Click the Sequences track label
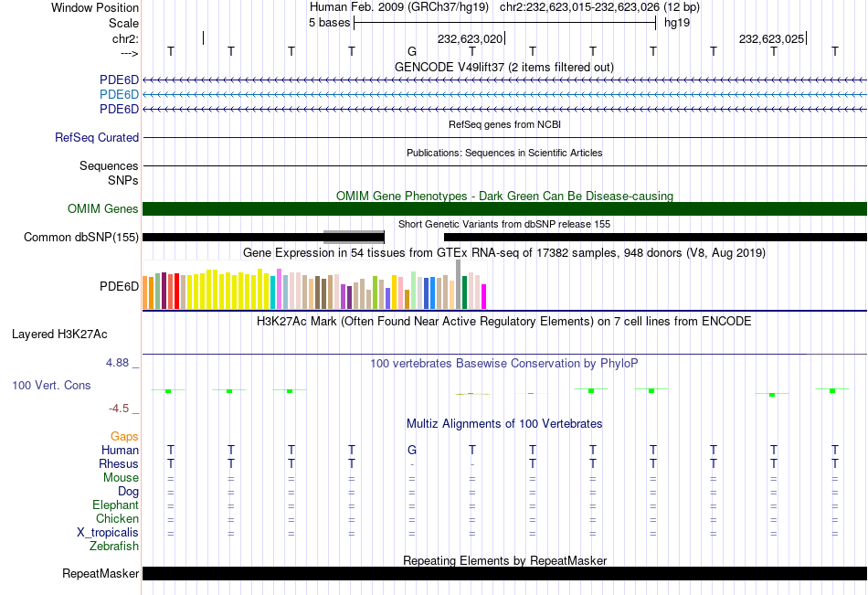Viewport: 868px width, 595px height. click(109, 165)
